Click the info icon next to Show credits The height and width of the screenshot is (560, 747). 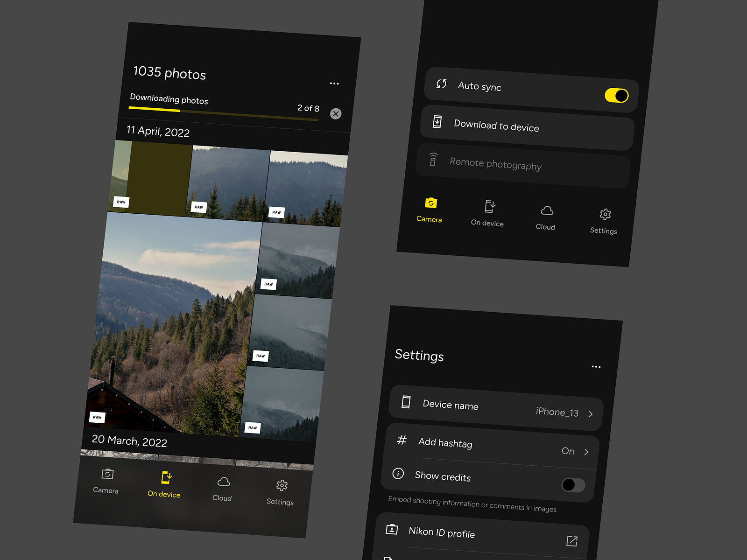coord(397,474)
